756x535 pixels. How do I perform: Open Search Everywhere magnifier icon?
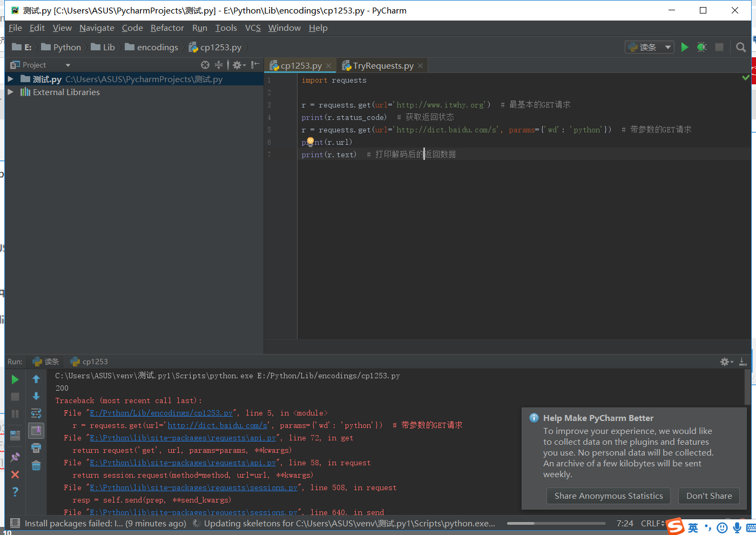[x=741, y=48]
